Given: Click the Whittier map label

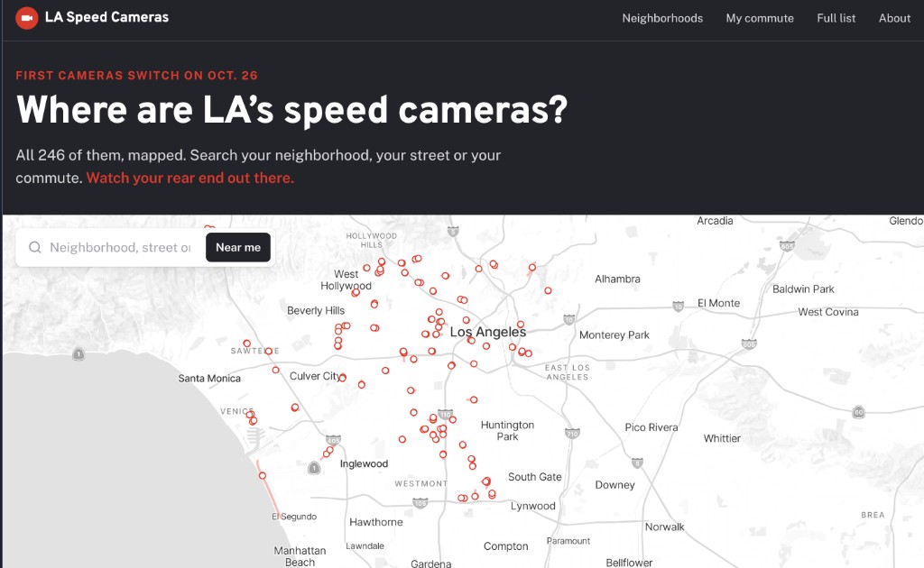Looking at the screenshot, I should tap(722, 438).
